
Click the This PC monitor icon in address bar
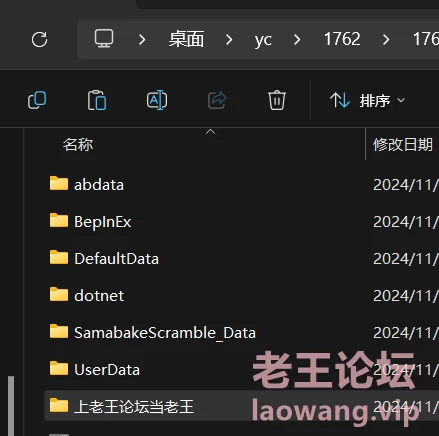pos(104,39)
